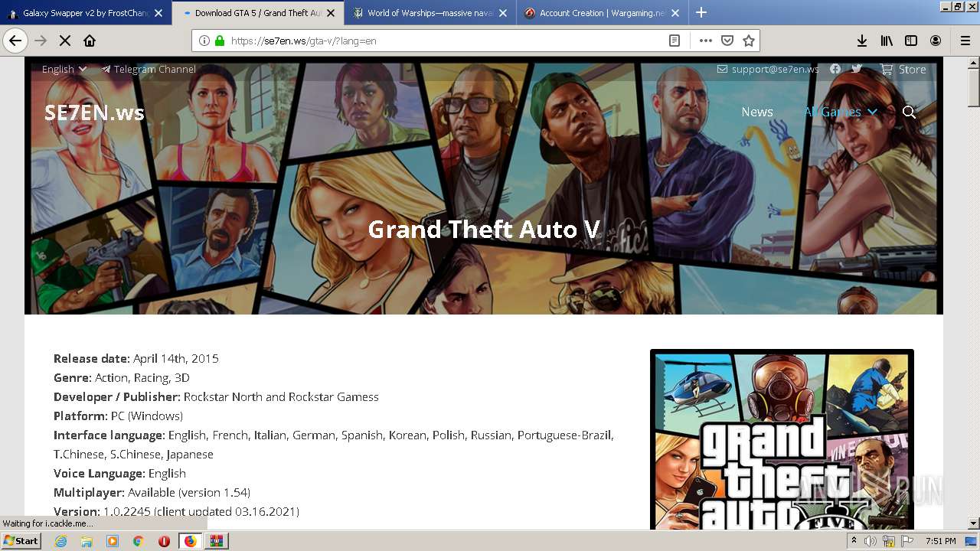View the green padlock connection details

[x=220, y=41]
